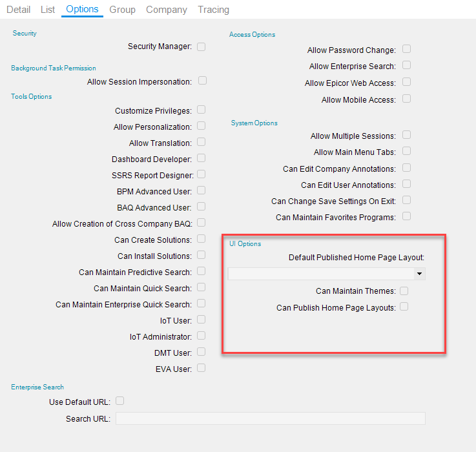This screenshot has width=476, height=452.
Task: Tick Can Maintain Quick Search checkbox
Action: click(201, 287)
